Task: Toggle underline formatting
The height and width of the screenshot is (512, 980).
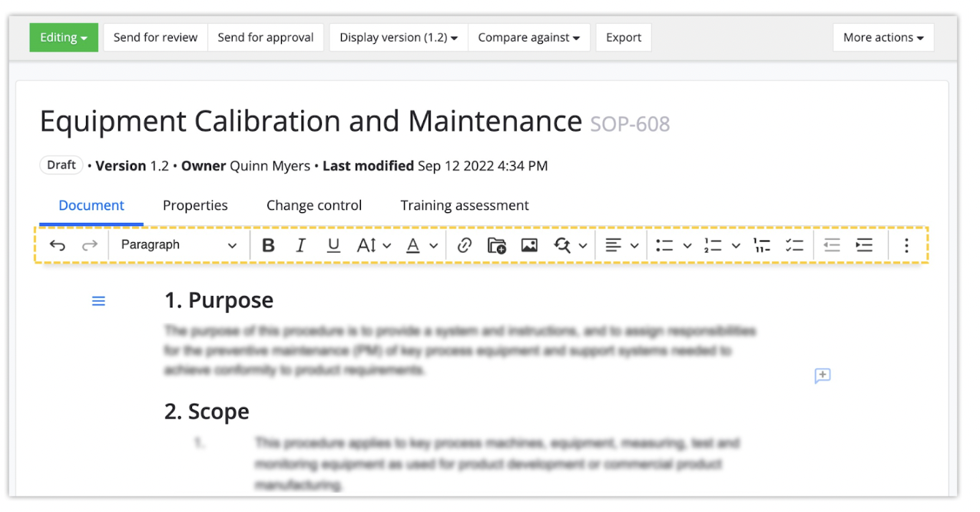Action: point(333,245)
